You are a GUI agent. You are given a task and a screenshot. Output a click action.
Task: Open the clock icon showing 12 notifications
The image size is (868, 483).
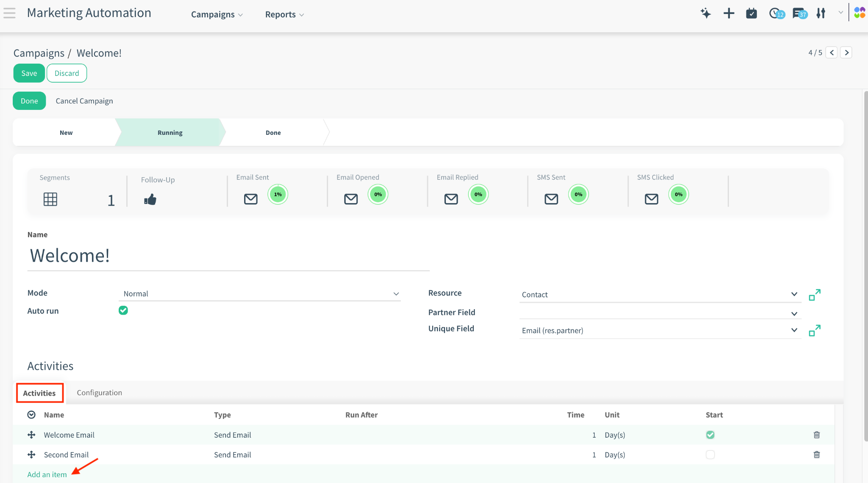[x=775, y=13]
